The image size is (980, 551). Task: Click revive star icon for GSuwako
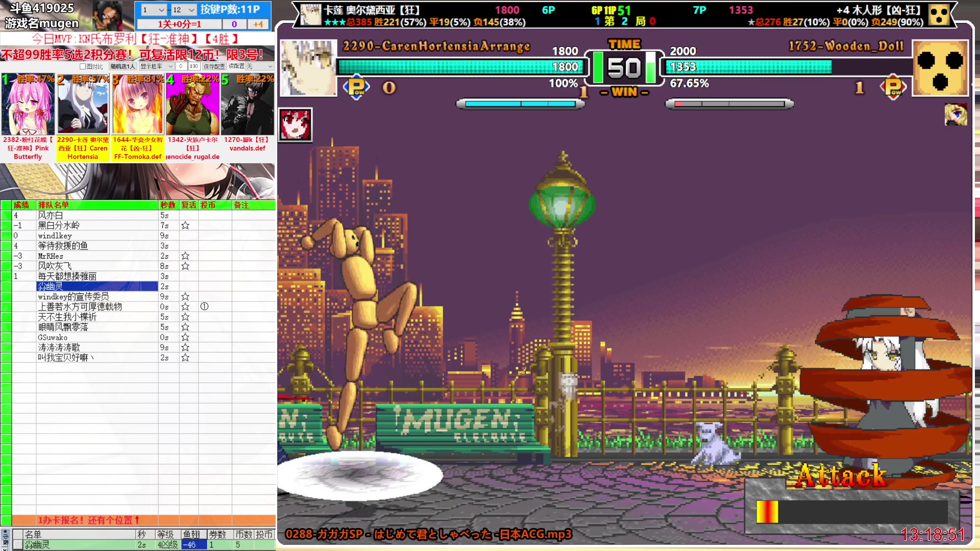click(185, 338)
